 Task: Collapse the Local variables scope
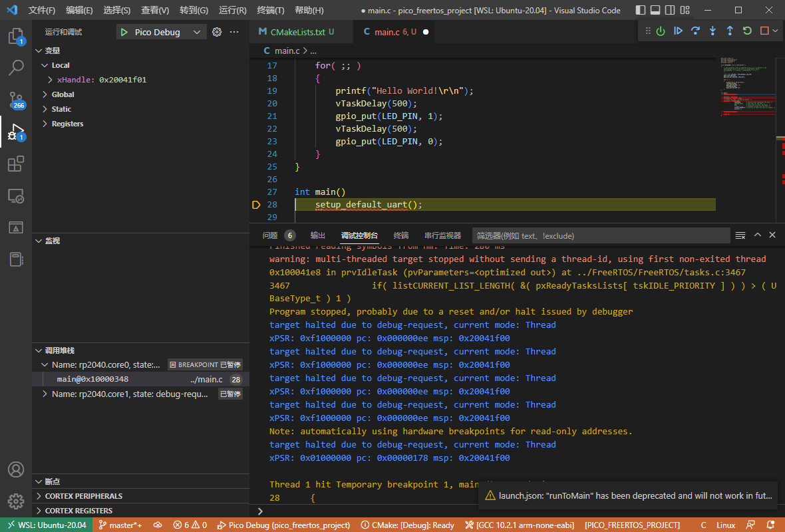click(45, 65)
